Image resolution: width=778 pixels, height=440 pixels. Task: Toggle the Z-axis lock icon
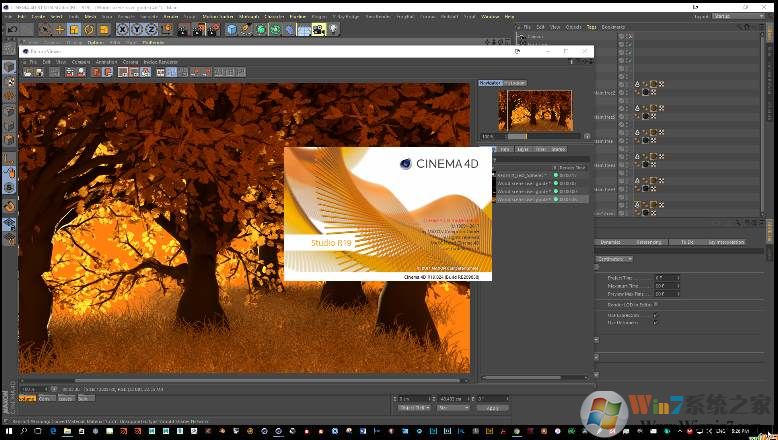[151, 30]
